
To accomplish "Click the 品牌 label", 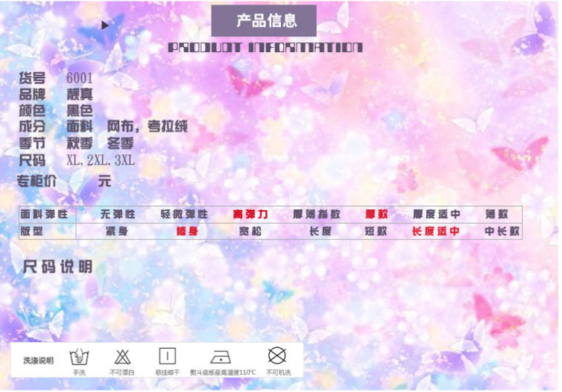I will click(x=32, y=94).
